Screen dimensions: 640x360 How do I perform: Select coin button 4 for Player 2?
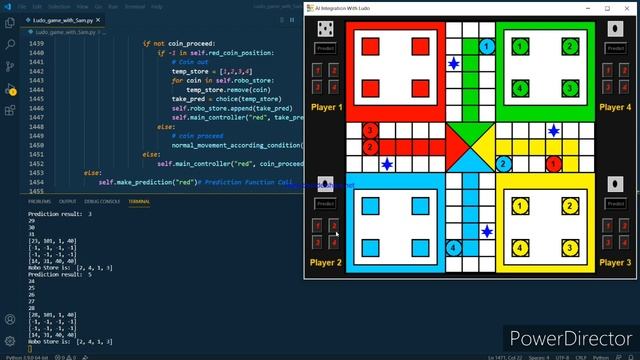click(333, 243)
